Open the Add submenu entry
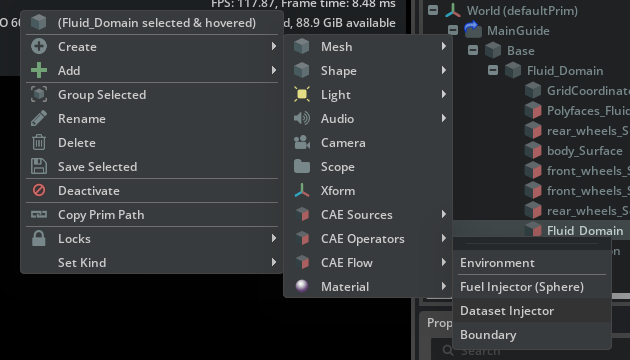 pos(152,71)
